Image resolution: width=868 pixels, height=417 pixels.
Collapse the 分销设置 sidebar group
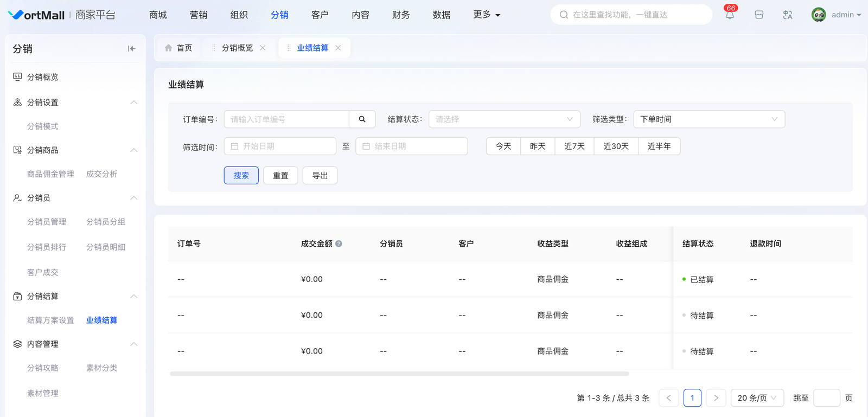pyautogui.click(x=133, y=102)
